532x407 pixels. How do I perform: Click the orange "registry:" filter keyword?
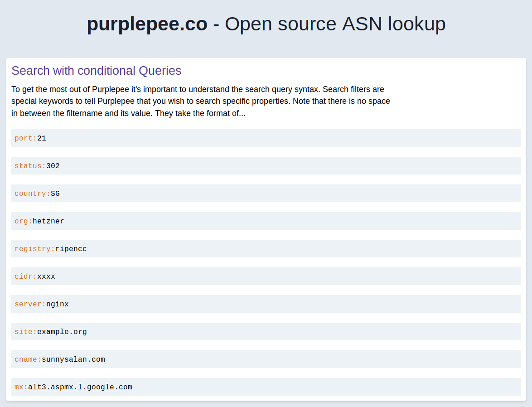click(34, 249)
